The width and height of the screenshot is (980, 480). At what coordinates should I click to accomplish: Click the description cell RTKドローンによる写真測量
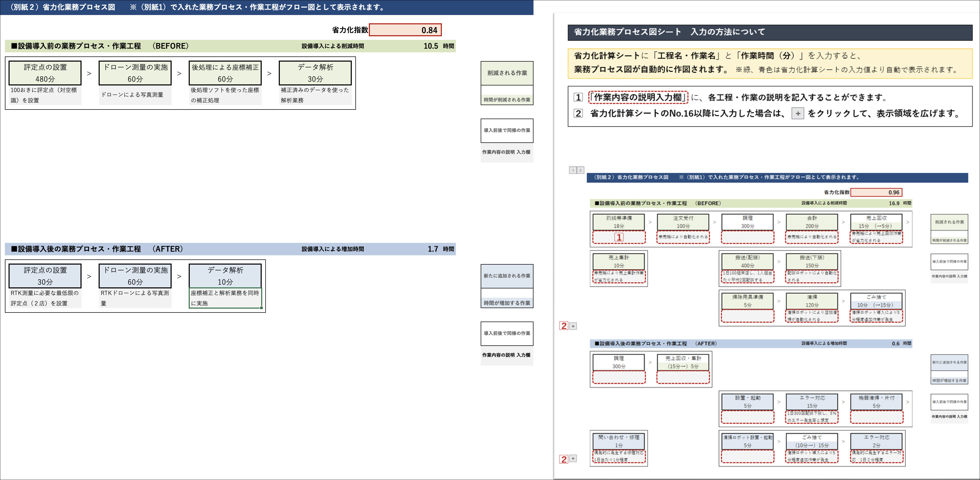click(x=135, y=298)
